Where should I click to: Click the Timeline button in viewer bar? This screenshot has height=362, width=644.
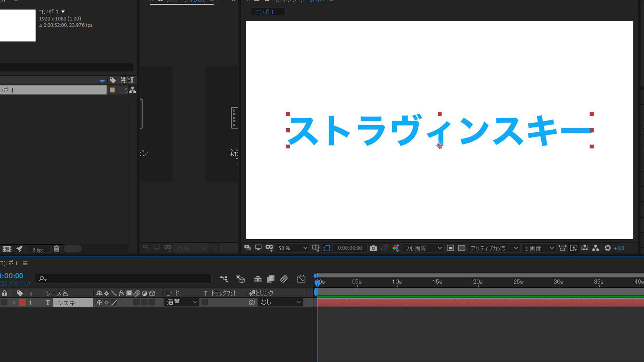coord(585,248)
